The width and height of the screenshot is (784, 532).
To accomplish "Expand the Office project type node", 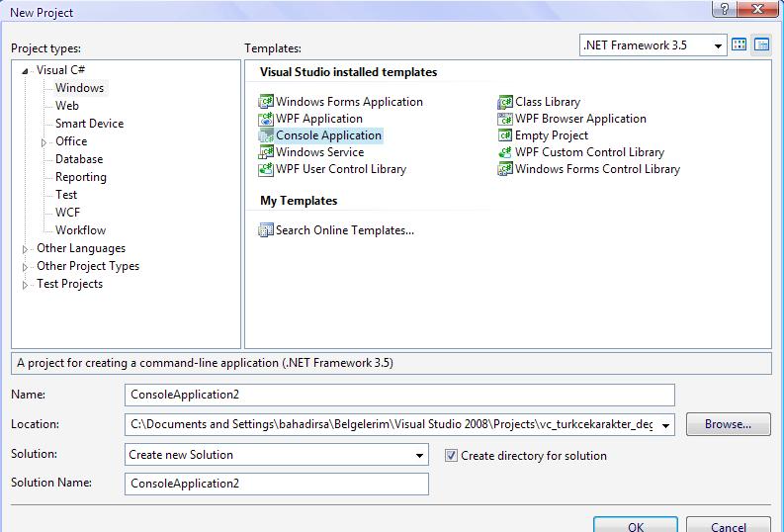I will 44,142.
